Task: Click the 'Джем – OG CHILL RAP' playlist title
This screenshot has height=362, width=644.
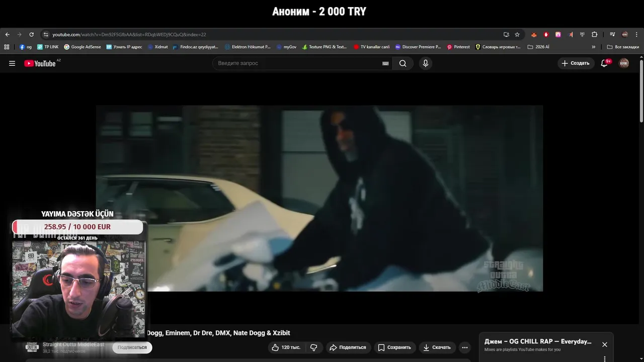Action: point(538,341)
